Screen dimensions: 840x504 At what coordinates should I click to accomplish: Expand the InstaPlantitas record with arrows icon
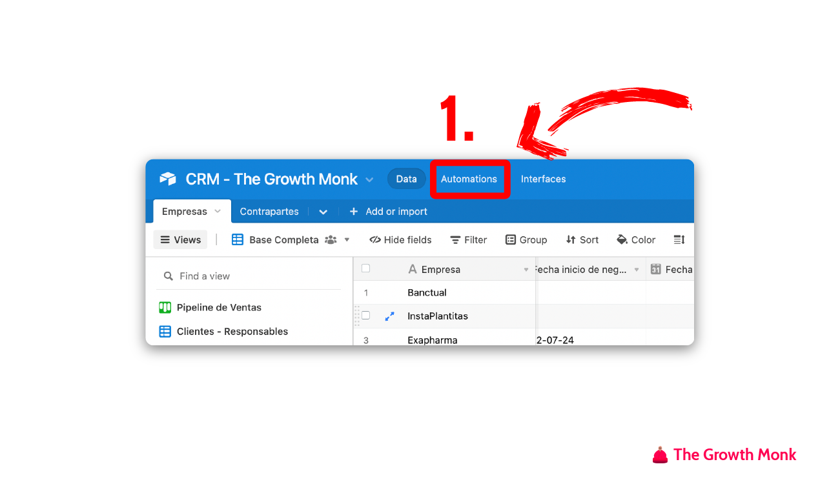coord(389,316)
